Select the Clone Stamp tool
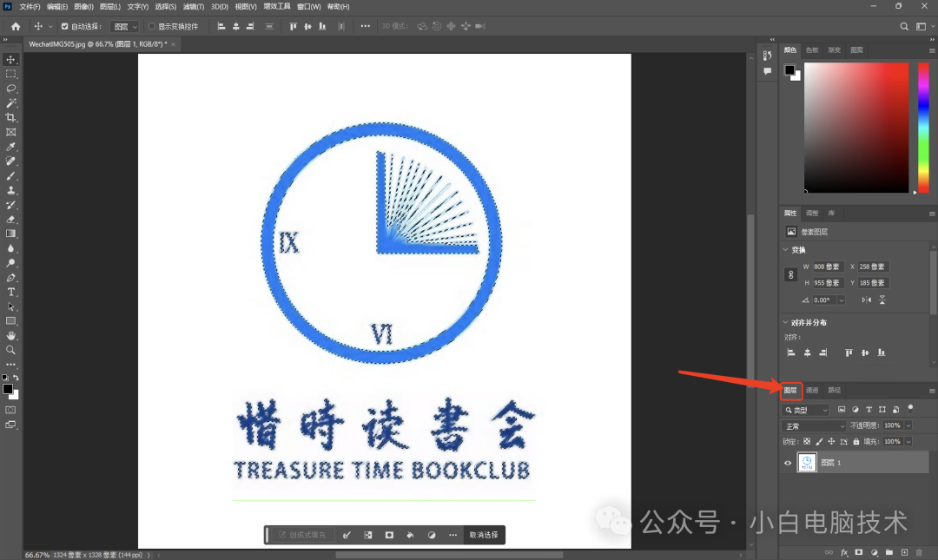Screen dimensions: 938x560 tap(10, 190)
